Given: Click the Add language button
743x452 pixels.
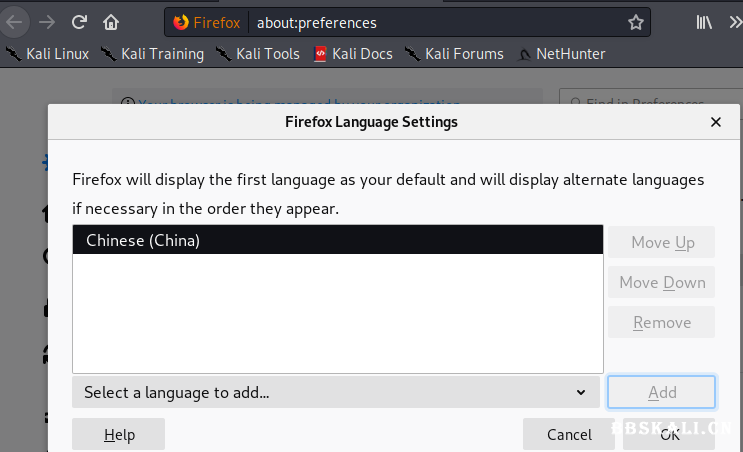Looking at the screenshot, I should click(x=662, y=393).
